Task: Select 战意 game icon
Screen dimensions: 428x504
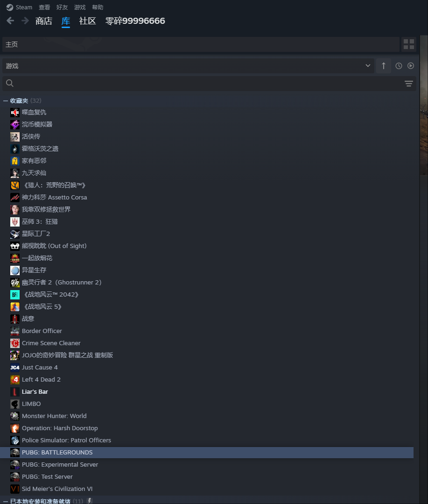Action: [15, 319]
